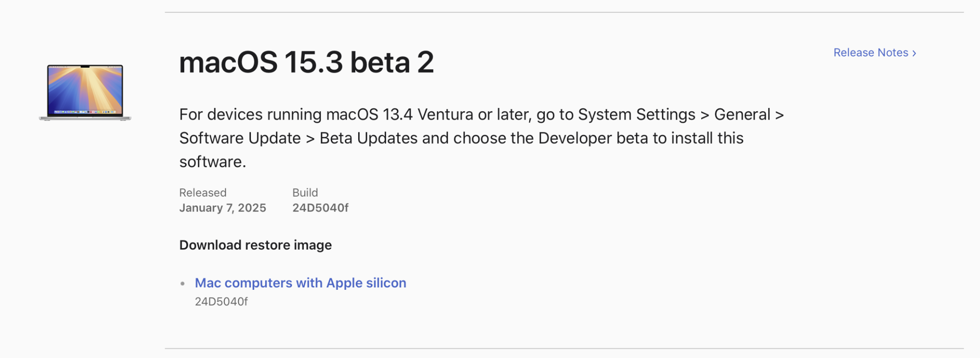Click the word software ending the description
Screen dimensions: 980x358
click(x=211, y=162)
